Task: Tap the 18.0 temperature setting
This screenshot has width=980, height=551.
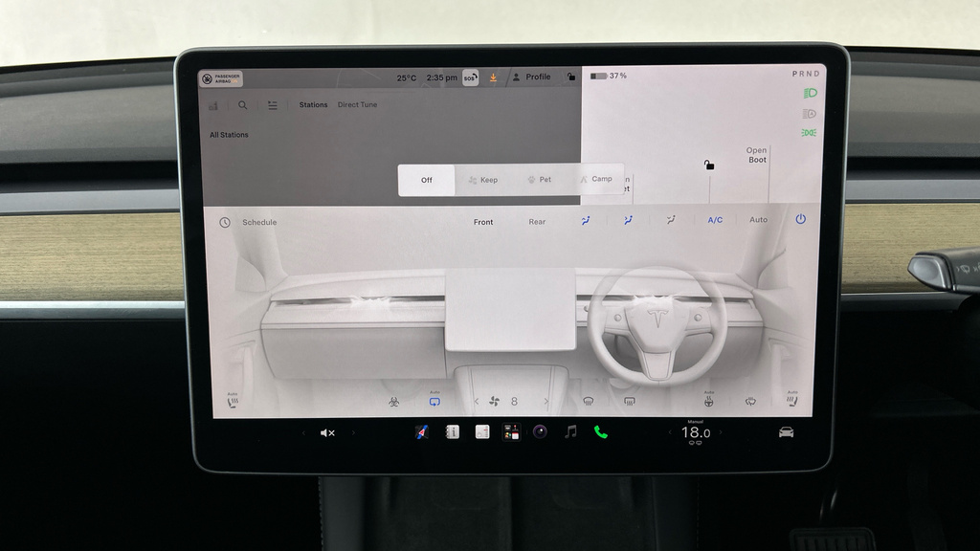Action: click(695, 432)
